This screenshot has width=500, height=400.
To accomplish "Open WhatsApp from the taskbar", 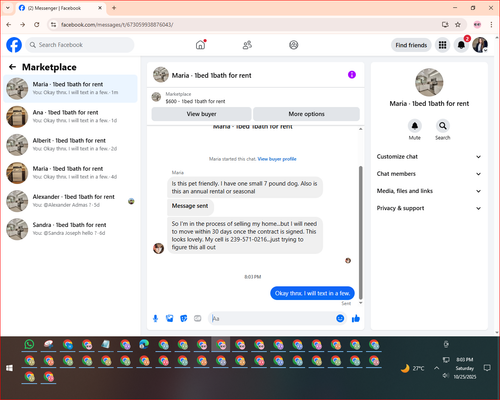I will click(x=29, y=344).
